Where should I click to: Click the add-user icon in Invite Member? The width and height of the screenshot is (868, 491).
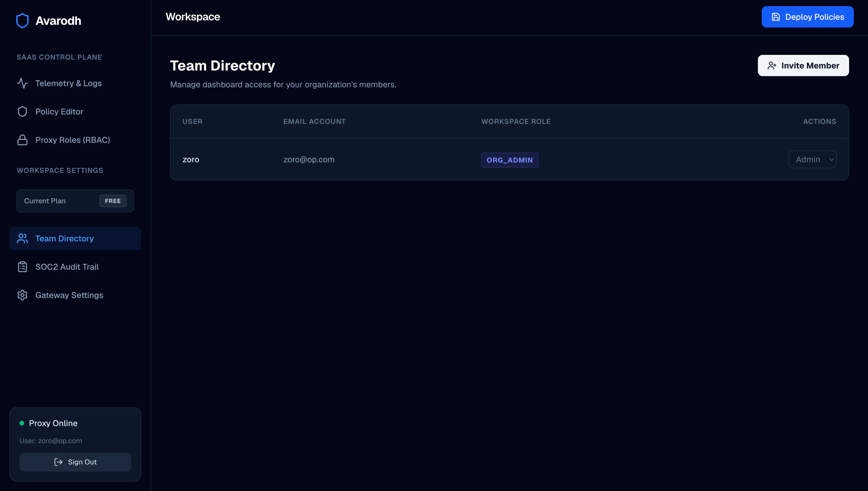pyautogui.click(x=772, y=66)
